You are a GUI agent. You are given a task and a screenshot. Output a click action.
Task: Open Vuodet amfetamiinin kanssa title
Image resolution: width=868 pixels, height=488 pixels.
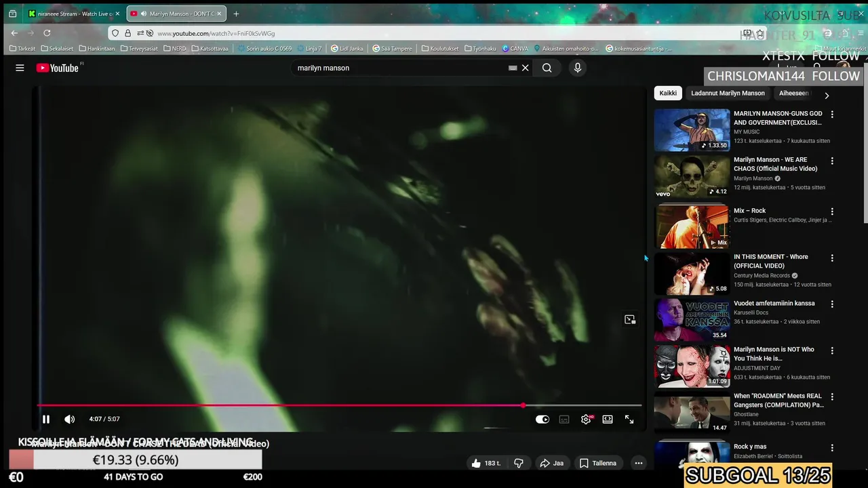point(774,303)
